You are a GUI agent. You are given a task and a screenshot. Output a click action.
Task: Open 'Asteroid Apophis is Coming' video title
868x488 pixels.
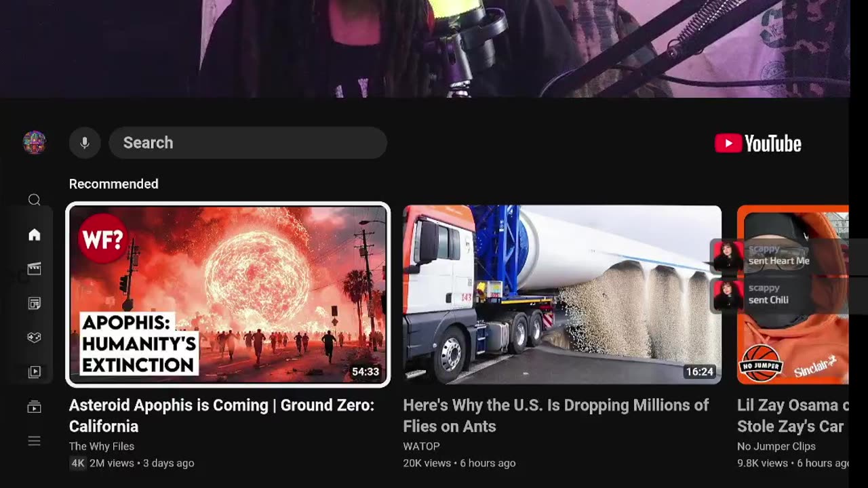point(222,415)
